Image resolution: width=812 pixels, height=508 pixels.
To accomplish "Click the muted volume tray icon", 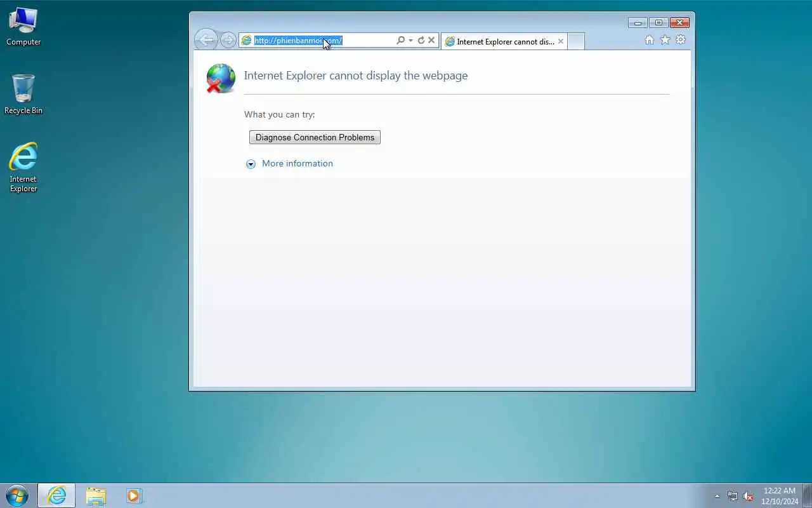I will [748, 496].
